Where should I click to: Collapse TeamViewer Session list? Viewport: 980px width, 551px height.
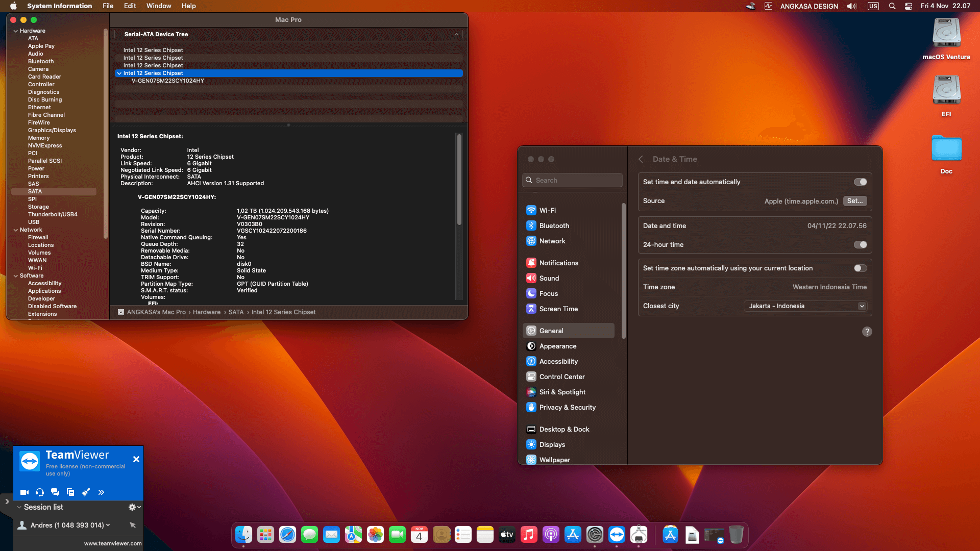point(19,507)
